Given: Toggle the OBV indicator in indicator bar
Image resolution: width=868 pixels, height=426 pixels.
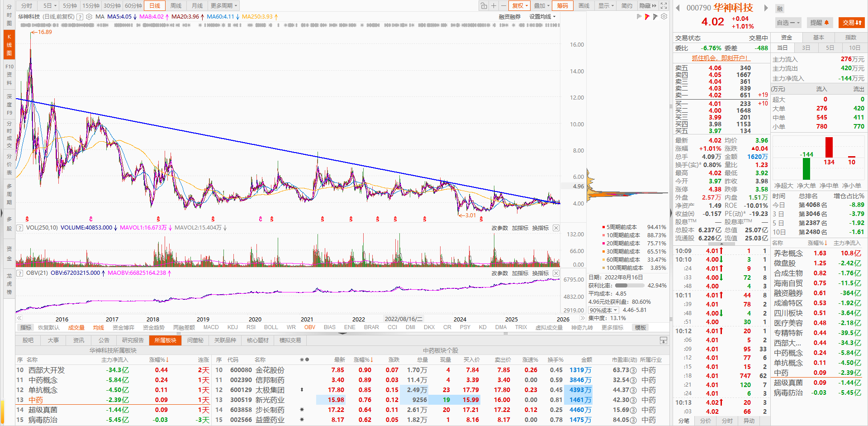Looking at the screenshot, I should pyautogui.click(x=310, y=327).
